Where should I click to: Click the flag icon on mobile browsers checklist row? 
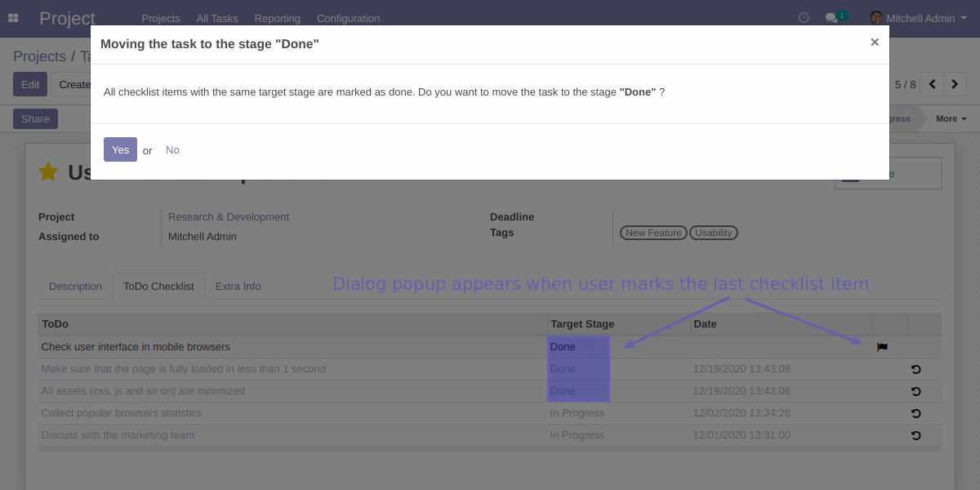tap(882, 346)
